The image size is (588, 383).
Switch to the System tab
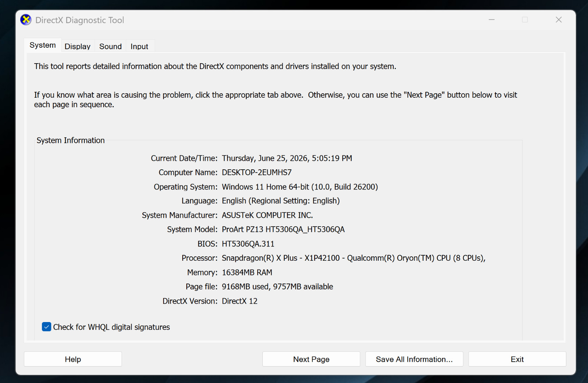pos(43,45)
